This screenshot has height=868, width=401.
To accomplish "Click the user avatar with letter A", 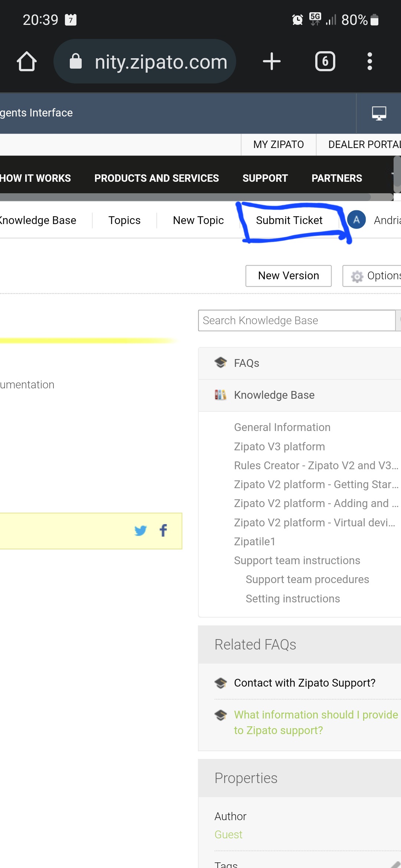I will pos(356,220).
